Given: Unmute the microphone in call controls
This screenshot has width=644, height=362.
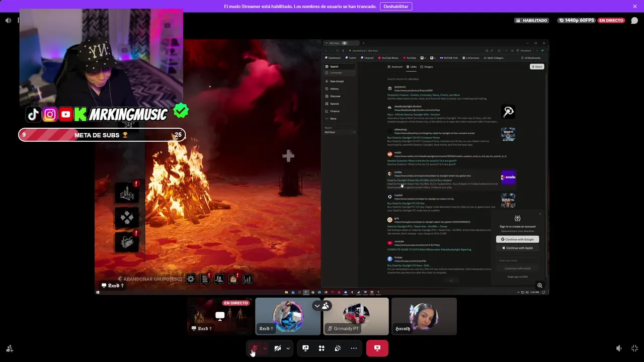Looking at the screenshot, I should [255, 348].
